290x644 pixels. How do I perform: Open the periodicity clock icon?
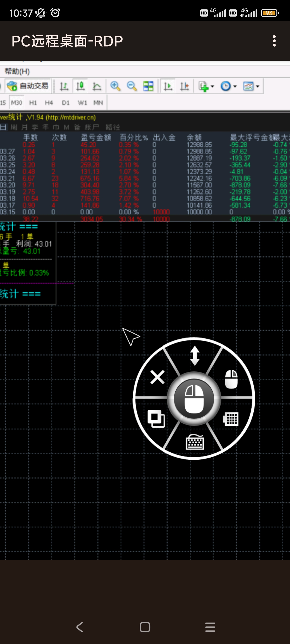pyautogui.click(x=226, y=86)
